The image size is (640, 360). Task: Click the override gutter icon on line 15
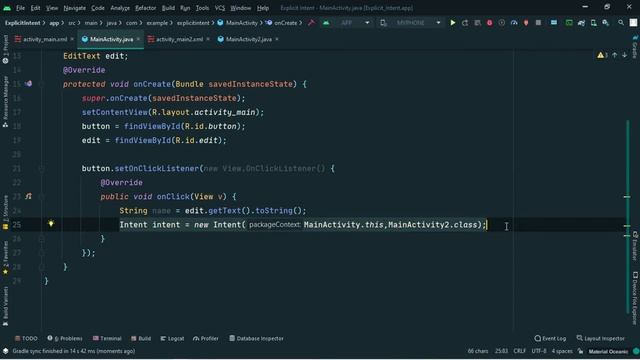[29, 84]
